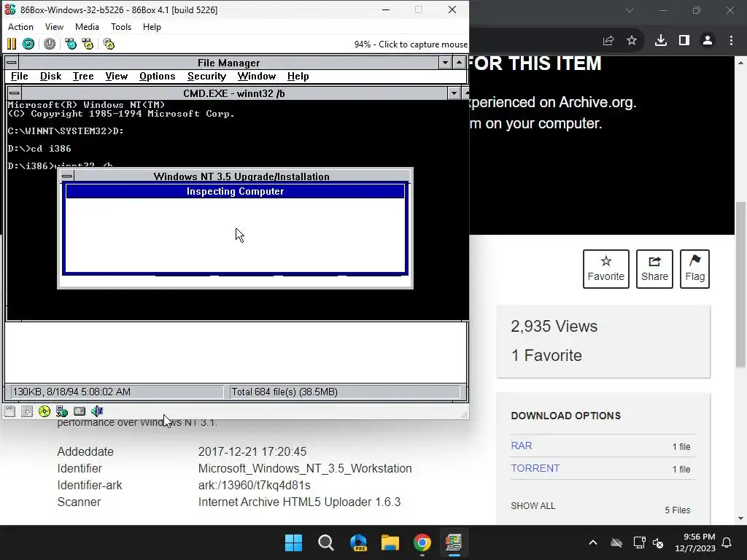Open File Manager's Window menu
The width and height of the screenshot is (747, 560).
[x=257, y=76]
